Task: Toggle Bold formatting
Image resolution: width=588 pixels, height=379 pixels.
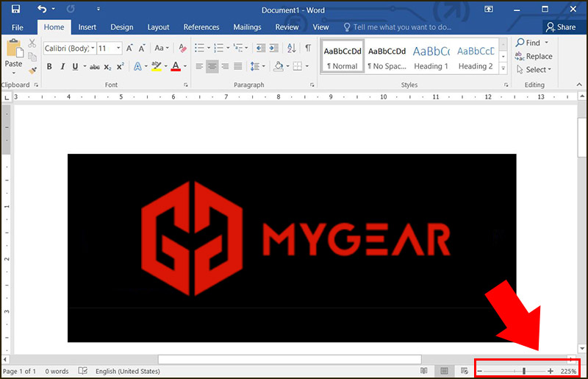Action: pyautogui.click(x=49, y=66)
